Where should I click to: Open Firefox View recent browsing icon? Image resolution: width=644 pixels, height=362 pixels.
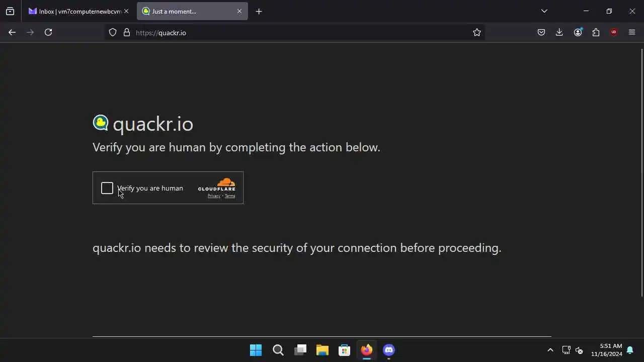tap(10, 11)
